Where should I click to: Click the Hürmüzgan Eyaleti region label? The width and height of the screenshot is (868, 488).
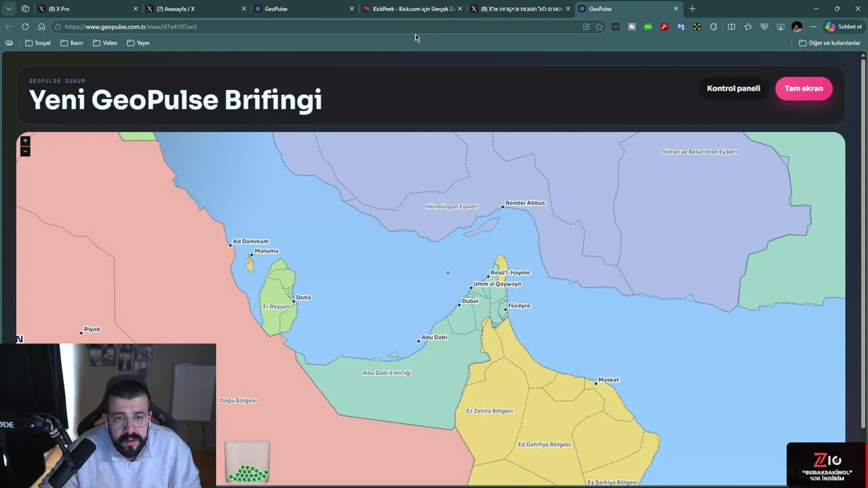pos(452,206)
